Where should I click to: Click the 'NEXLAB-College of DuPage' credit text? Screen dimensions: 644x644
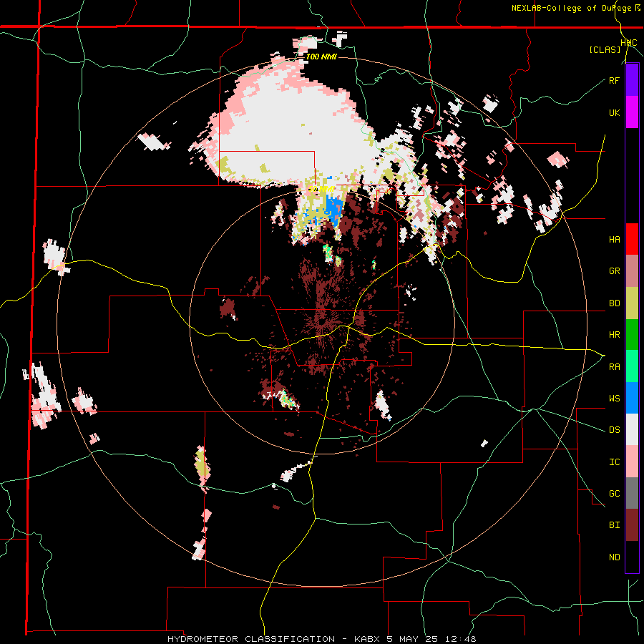click(x=571, y=8)
